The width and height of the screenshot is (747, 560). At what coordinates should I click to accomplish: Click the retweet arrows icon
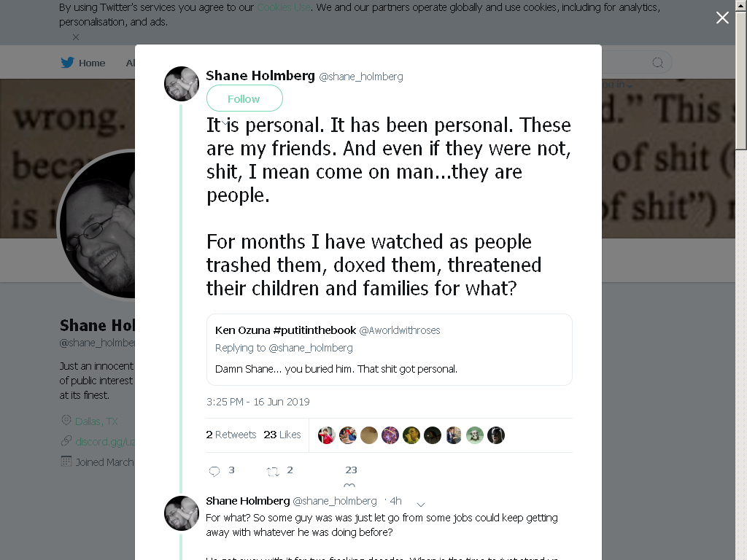(x=273, y=472)
